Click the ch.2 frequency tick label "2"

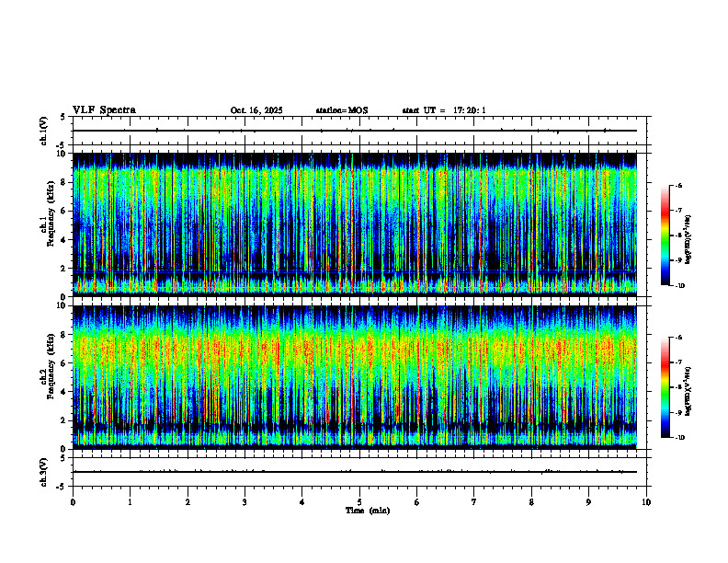point(63,420)
